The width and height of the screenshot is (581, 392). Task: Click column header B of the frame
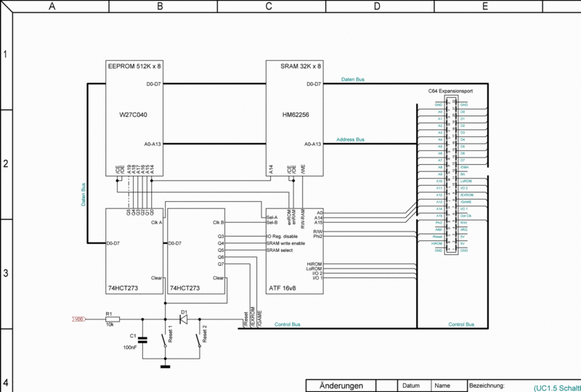point(161,7)
